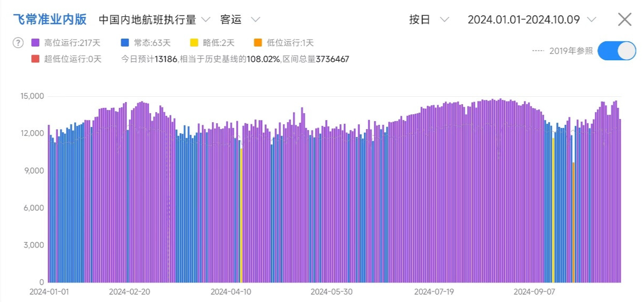644x302 pixels.
Task: Click the 今日预计13186 text
Action: pos(149,59)
